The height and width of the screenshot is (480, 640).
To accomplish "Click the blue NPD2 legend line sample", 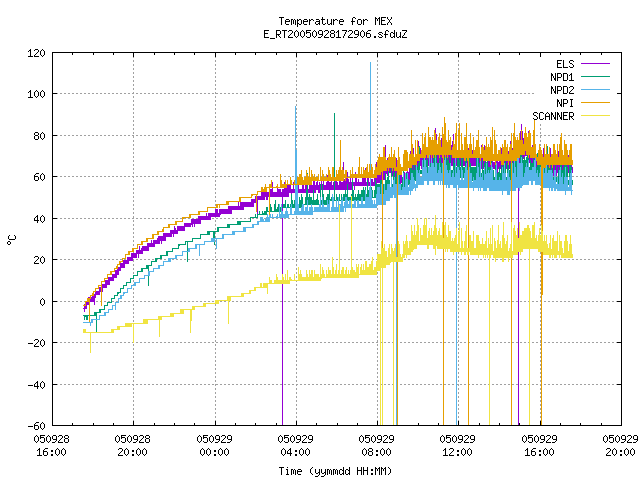I will coord(595,89).
